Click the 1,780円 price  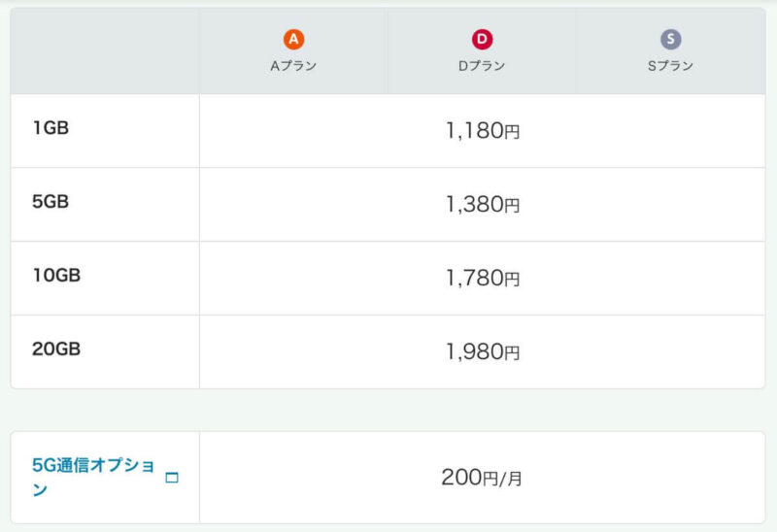(483, 279)
